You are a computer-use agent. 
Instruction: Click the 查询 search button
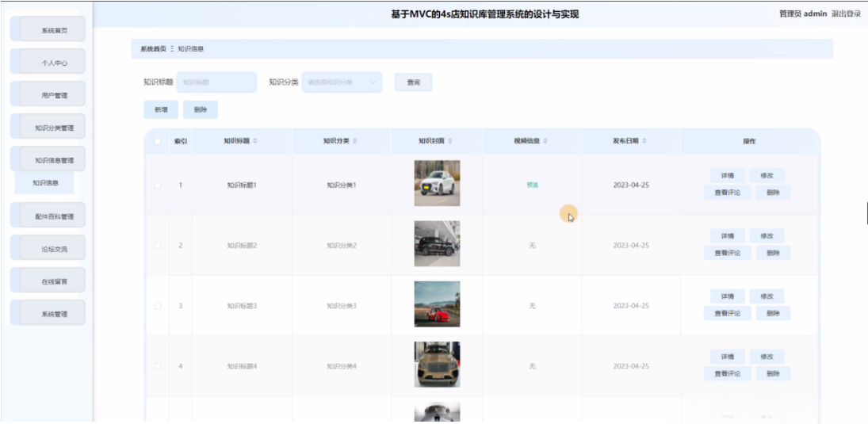(x=414, y=82)
